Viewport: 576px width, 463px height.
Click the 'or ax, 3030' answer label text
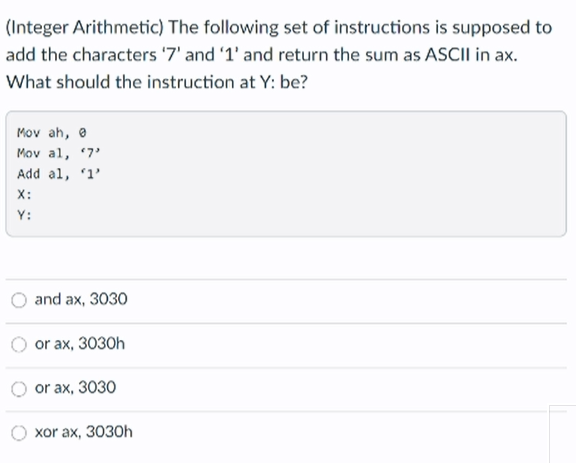tap(75, 387)
